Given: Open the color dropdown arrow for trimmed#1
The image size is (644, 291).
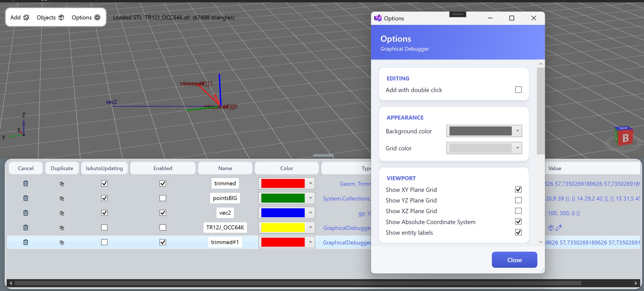Looking at the screenshot, I should click(x=310, y=242).
